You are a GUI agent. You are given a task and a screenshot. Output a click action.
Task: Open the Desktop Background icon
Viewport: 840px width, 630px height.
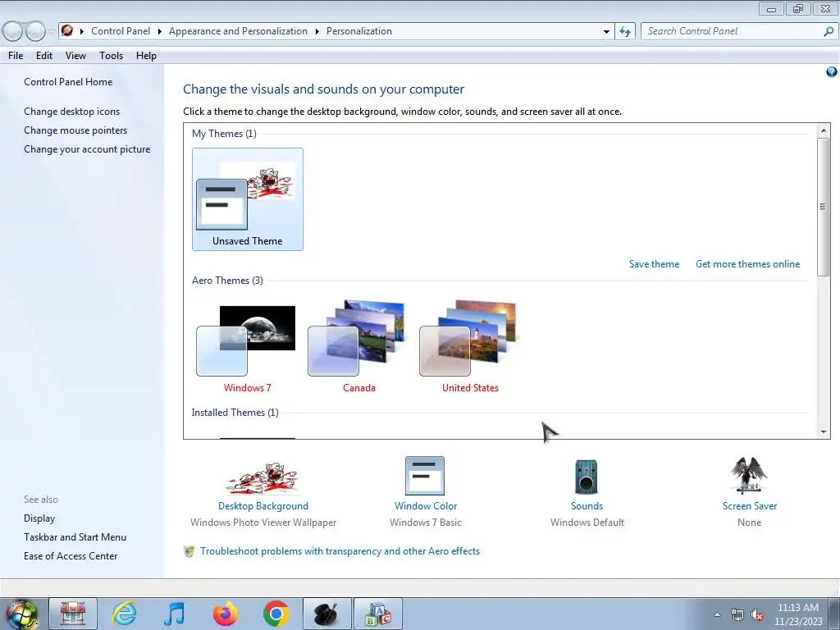(x=263, y=478)
